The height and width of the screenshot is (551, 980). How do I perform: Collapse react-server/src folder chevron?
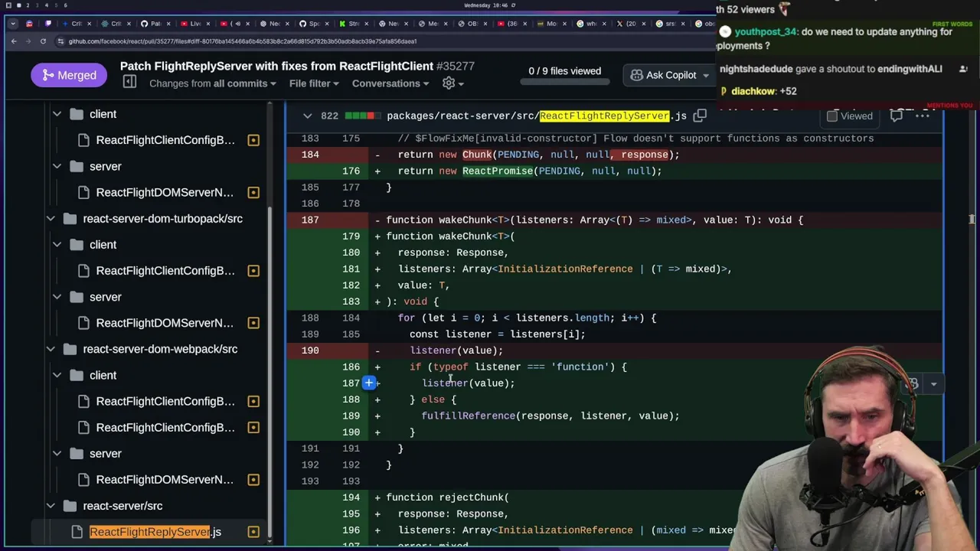click(x=51, y=506)
